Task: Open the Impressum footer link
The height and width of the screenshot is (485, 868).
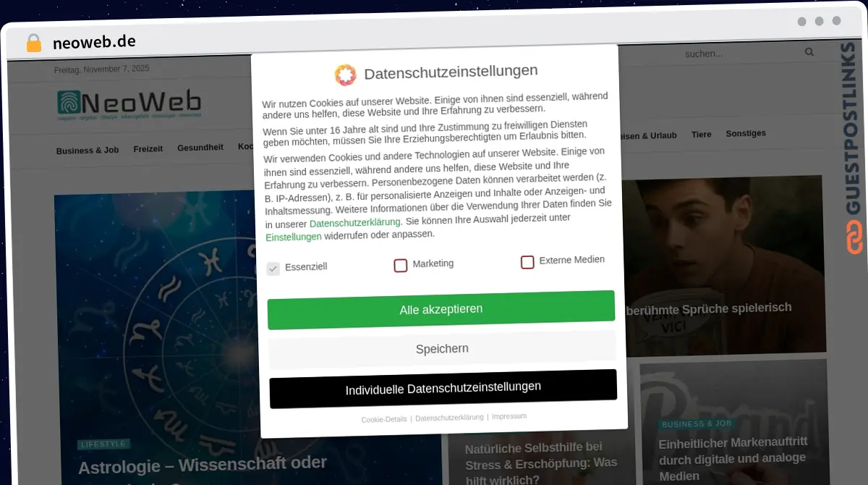Action: coord(509,416)
